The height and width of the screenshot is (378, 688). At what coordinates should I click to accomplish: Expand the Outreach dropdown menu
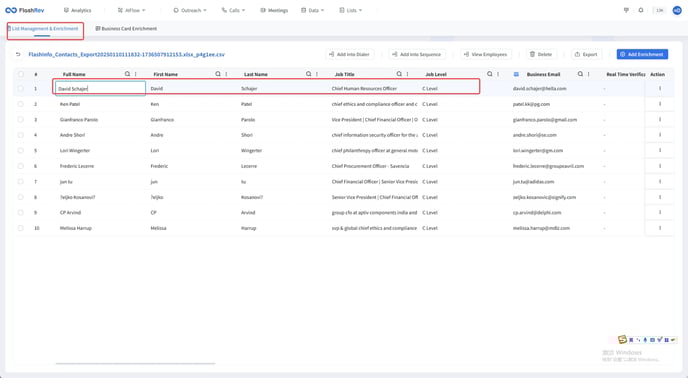point(190,10)
